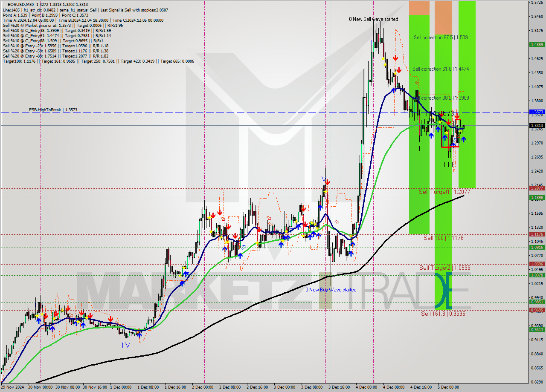Select the 'Sell 161.8 | 0.9695' label
Screen dimensions: 546x392
[443, 314]
